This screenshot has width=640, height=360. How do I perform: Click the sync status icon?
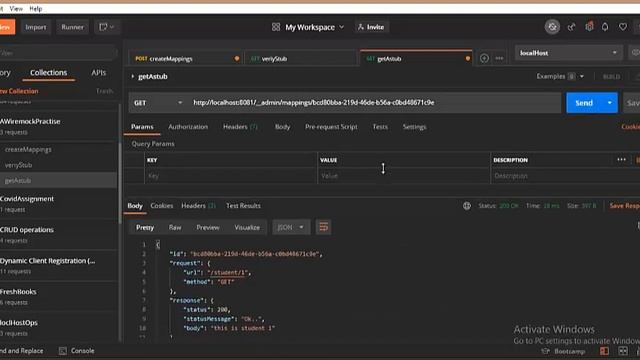click(552, 27)
